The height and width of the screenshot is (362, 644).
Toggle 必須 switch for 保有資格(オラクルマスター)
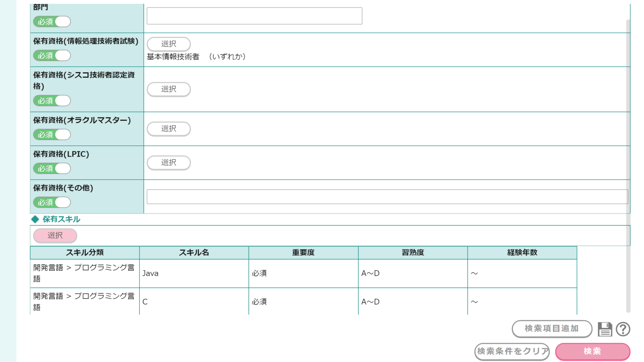(52, 135)
